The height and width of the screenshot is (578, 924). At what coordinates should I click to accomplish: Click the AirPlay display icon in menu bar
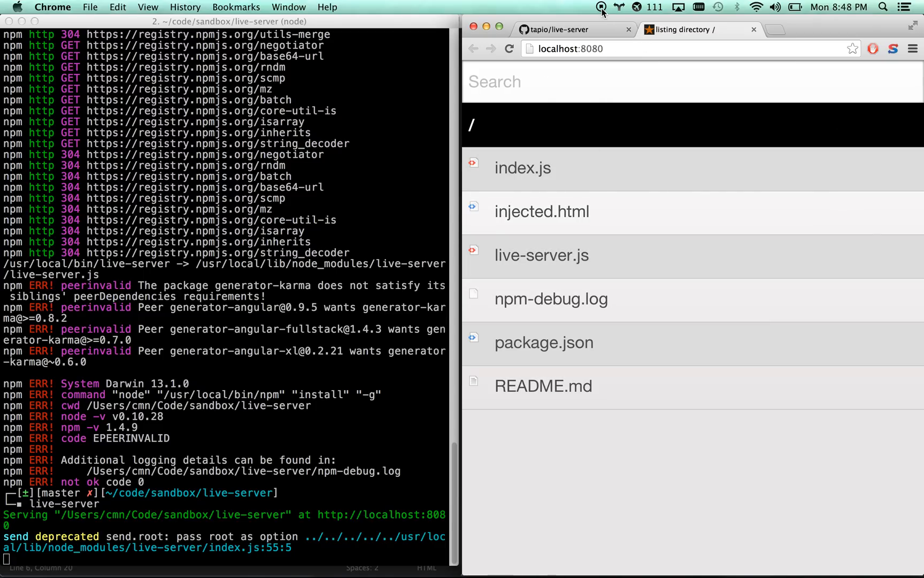678,7
